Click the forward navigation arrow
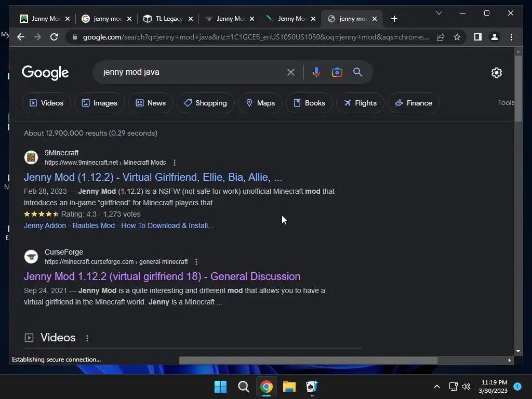The image size is (532, 399). pyautogui.click(x=37, y=37)
